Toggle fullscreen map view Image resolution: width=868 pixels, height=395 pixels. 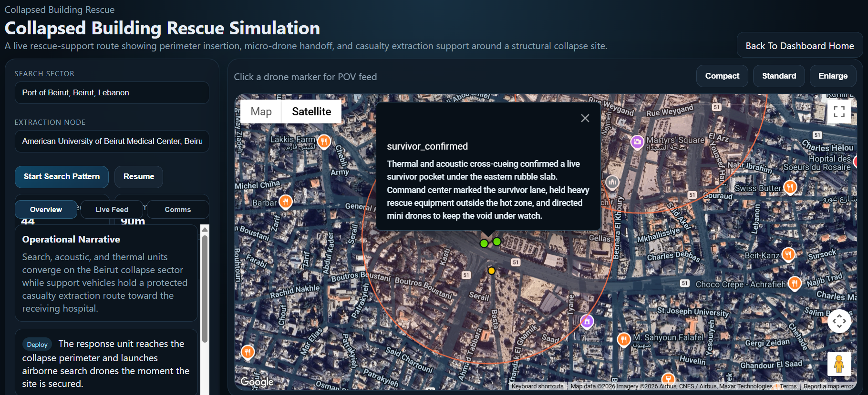(839, 111)
